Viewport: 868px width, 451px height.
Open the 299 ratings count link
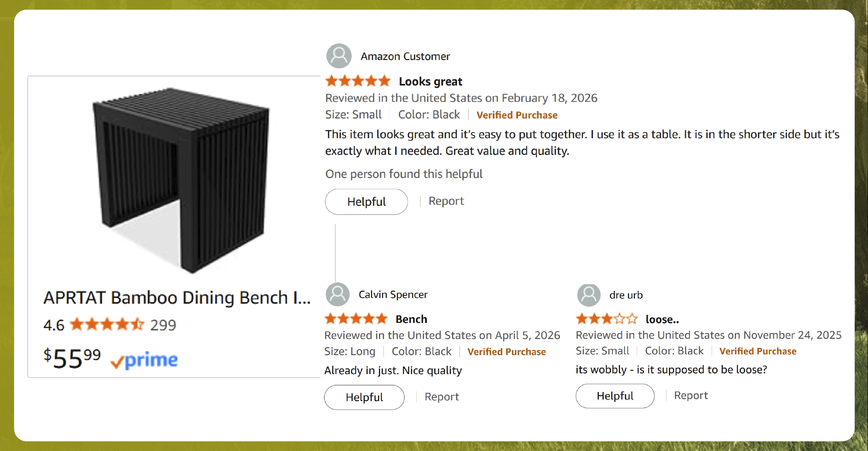pos(163,325)
